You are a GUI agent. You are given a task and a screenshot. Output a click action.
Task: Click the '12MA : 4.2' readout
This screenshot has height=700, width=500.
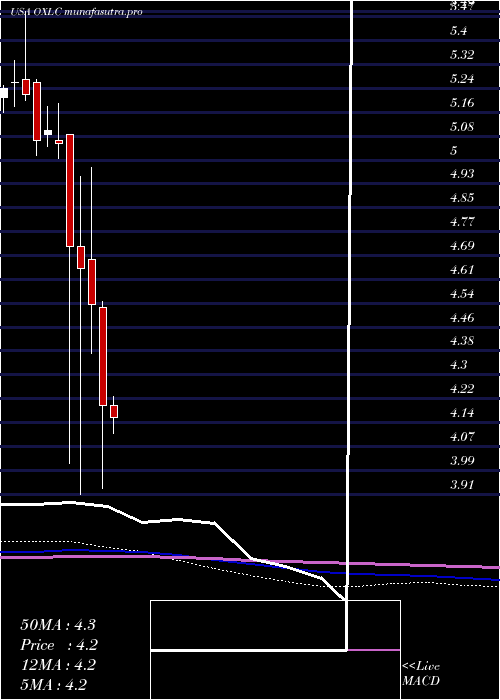tap(58, 665)
